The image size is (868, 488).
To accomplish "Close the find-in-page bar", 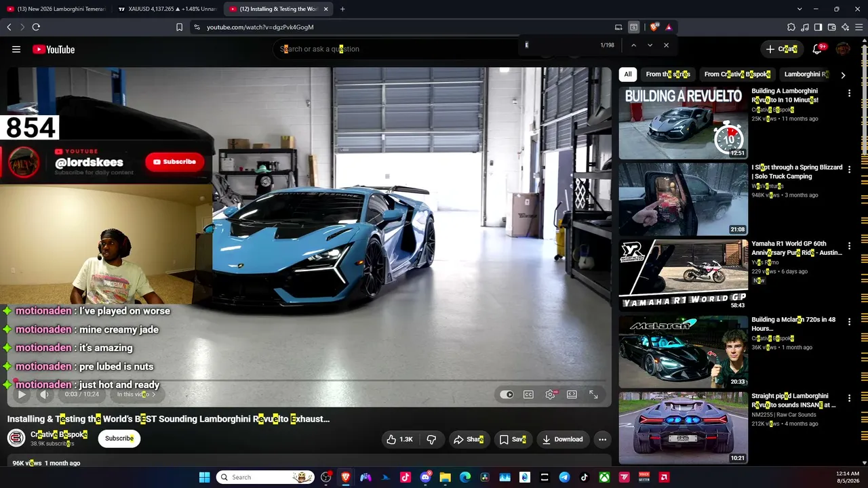I will click(x=666, y=45).
